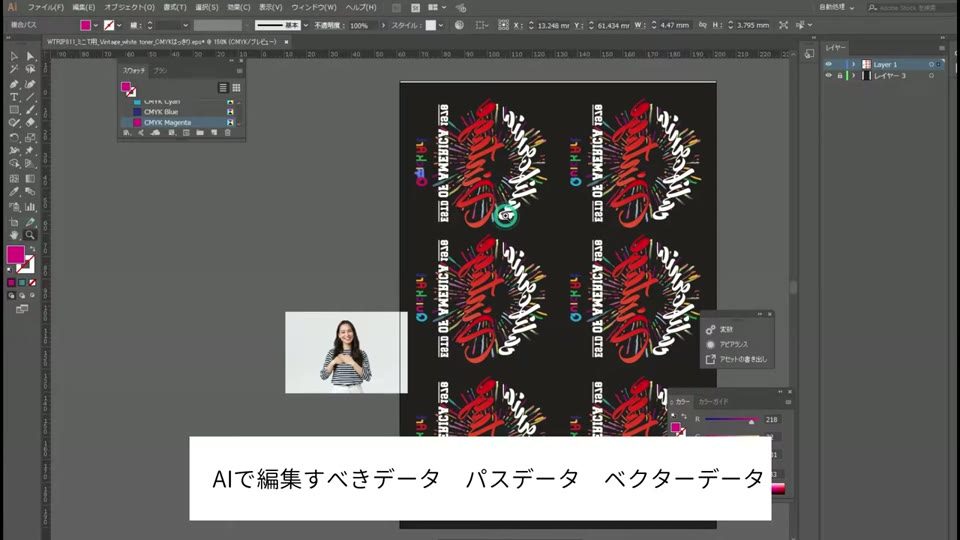Select the CMYK Magenta swatch row
This screenshot has height=540, width=960.
pyautogui.click(x=179, y=122)
